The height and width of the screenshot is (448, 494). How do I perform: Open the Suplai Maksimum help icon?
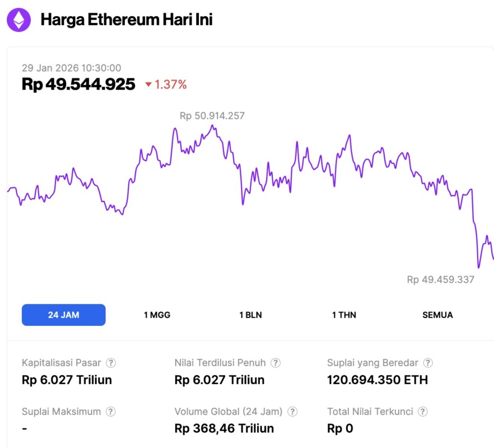coord(111,412)
